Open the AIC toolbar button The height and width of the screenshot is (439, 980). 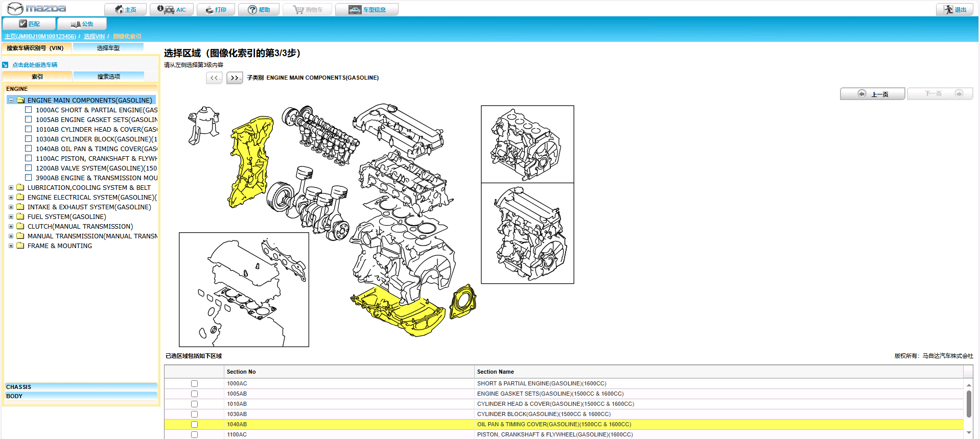point(172,10)
